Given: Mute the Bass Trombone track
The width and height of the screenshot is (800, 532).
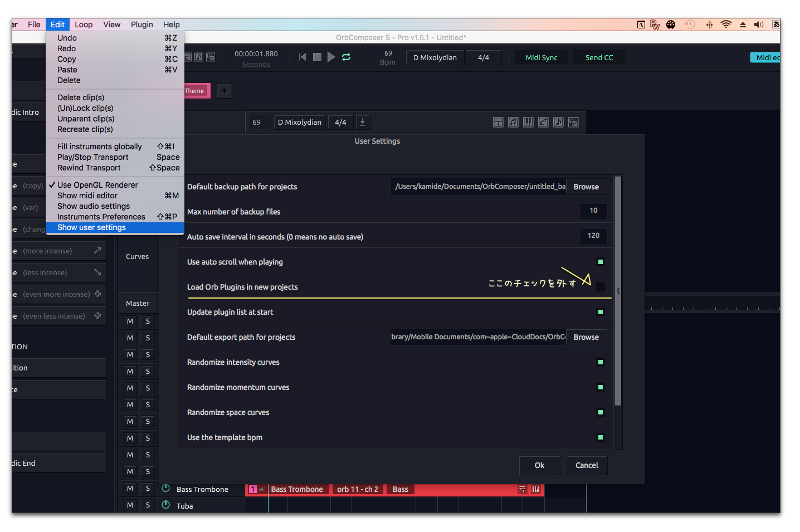Looking at the screenshot, I should 130,489.
